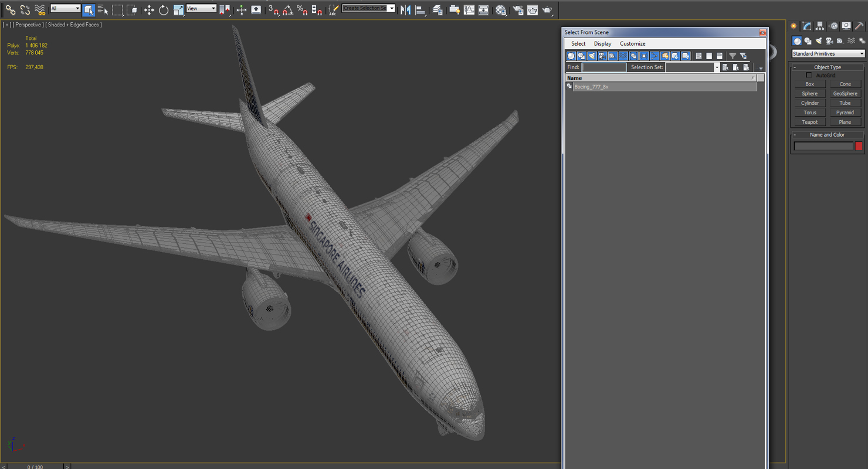This screenshot has width=868, height=469.
Task: Toggle Display Shapes filter in Select From Scene
Action: (581, 56)
